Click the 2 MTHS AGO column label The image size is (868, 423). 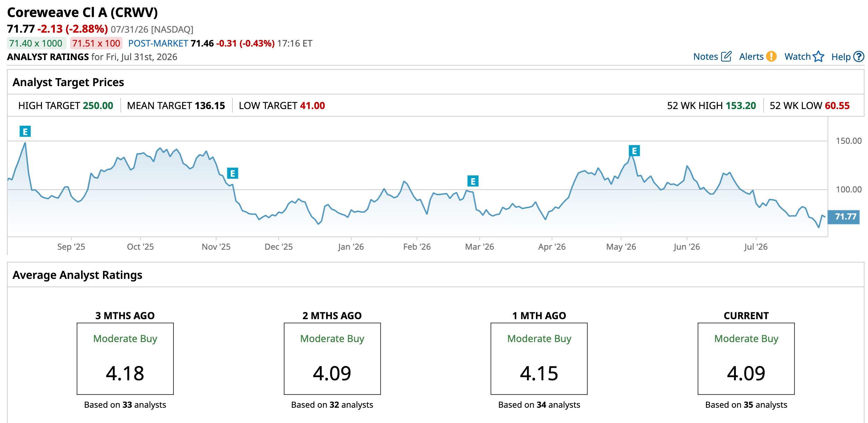332,316
